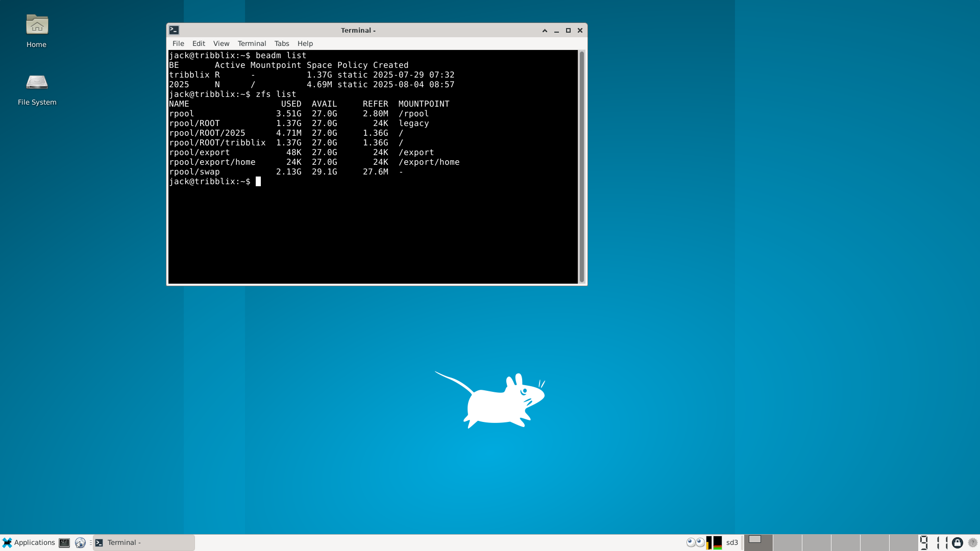980x551 pixels.
Task: Click the rpool/ROOT/tribblix dataset name
Action: (217, 143)
